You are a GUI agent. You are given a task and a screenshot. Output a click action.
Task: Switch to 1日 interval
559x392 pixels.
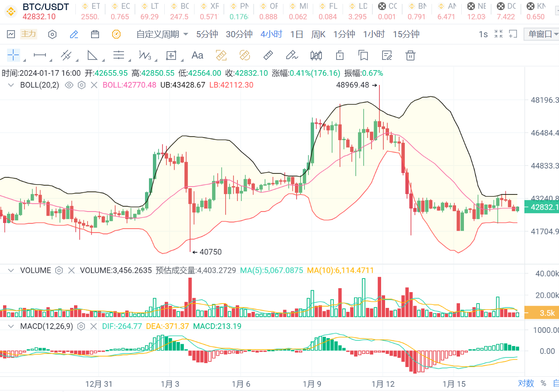tap(297, 34)
